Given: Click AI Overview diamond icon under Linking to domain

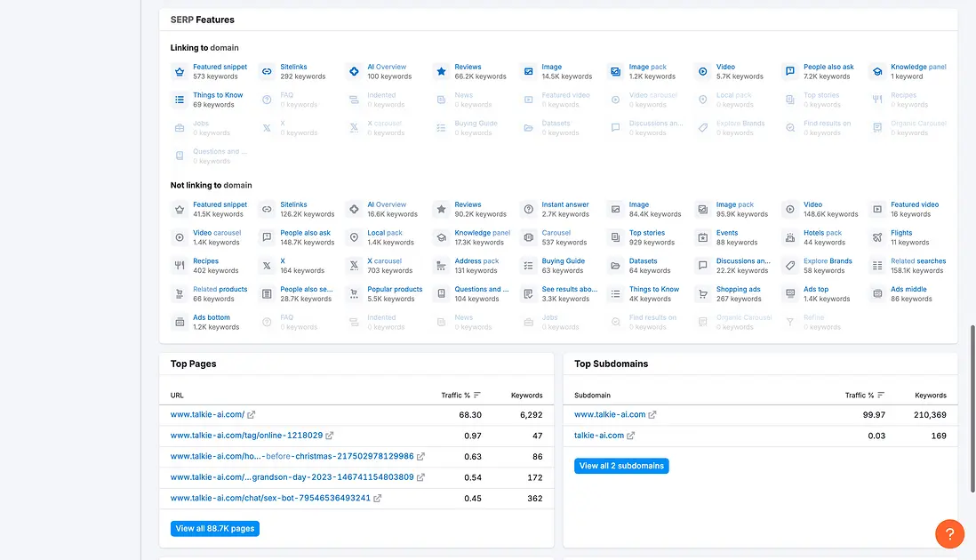Looking at the screenshot, I should point(354,71).
